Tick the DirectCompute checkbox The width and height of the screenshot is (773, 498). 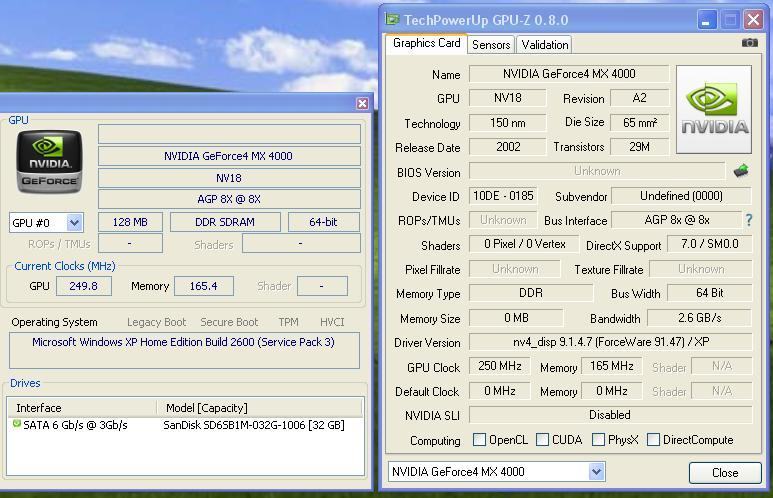click(x=653, y=439)
